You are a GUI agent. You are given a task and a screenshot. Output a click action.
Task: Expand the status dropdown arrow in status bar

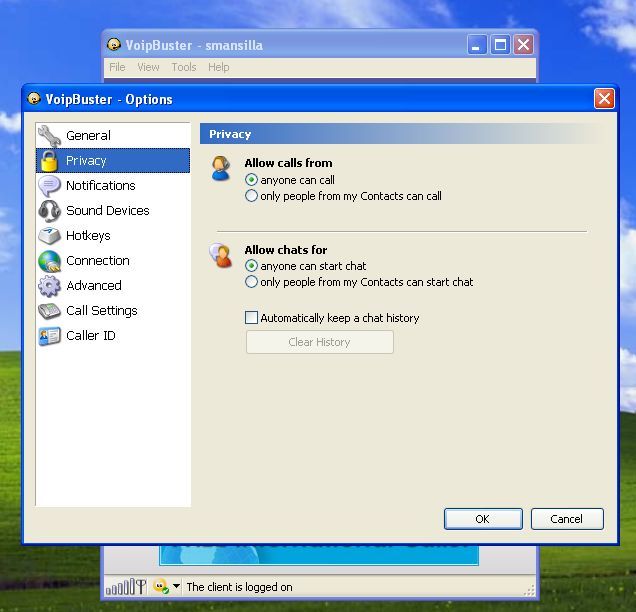point(176,586)
